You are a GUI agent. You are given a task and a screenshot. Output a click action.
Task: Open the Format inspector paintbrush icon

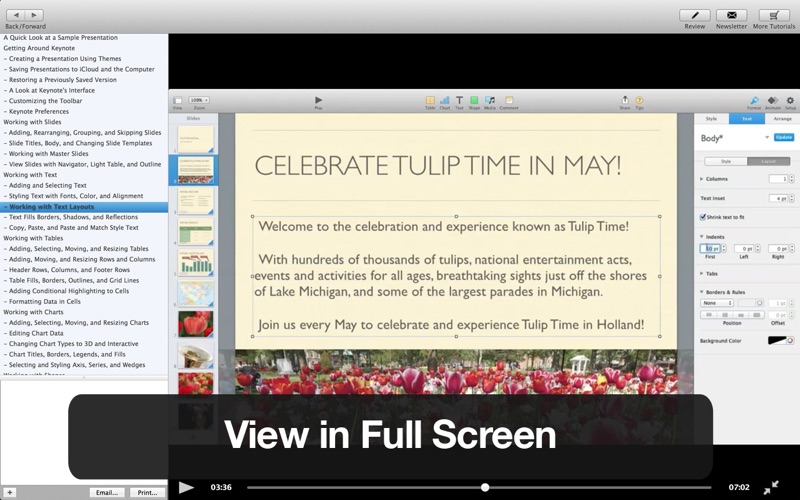(x=754, y=101)
